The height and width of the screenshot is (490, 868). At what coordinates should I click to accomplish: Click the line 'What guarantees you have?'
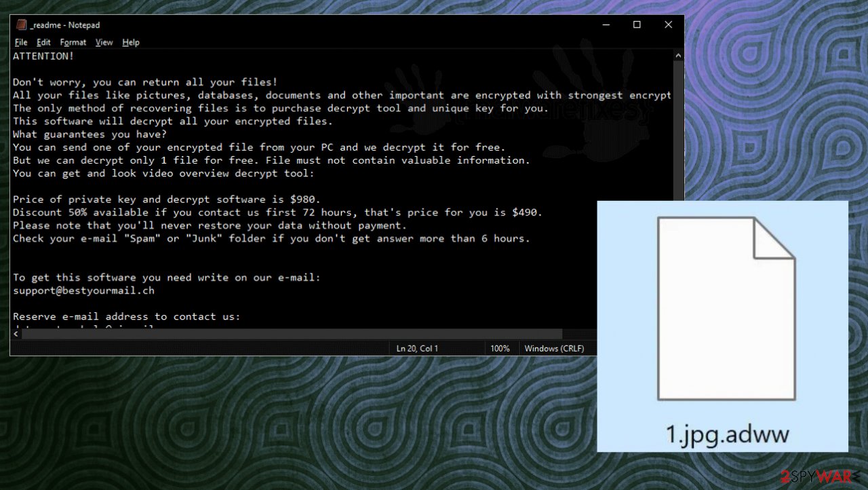pos(90,134)
